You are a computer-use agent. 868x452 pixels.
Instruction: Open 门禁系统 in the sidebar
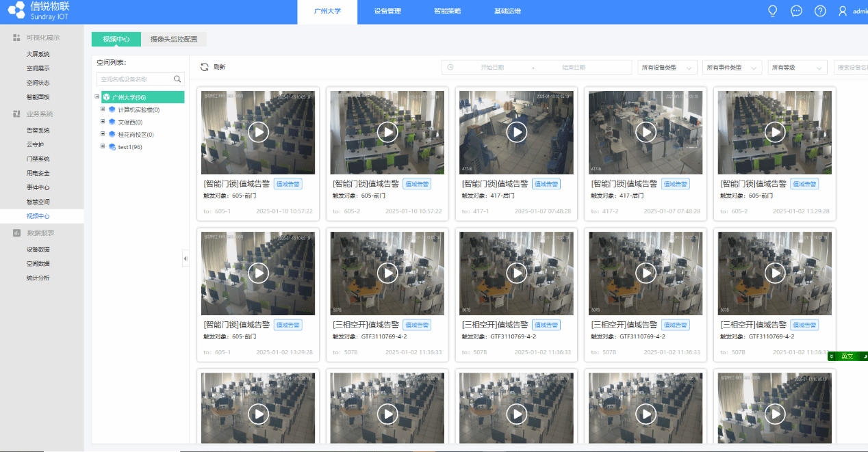pos(38,159)
